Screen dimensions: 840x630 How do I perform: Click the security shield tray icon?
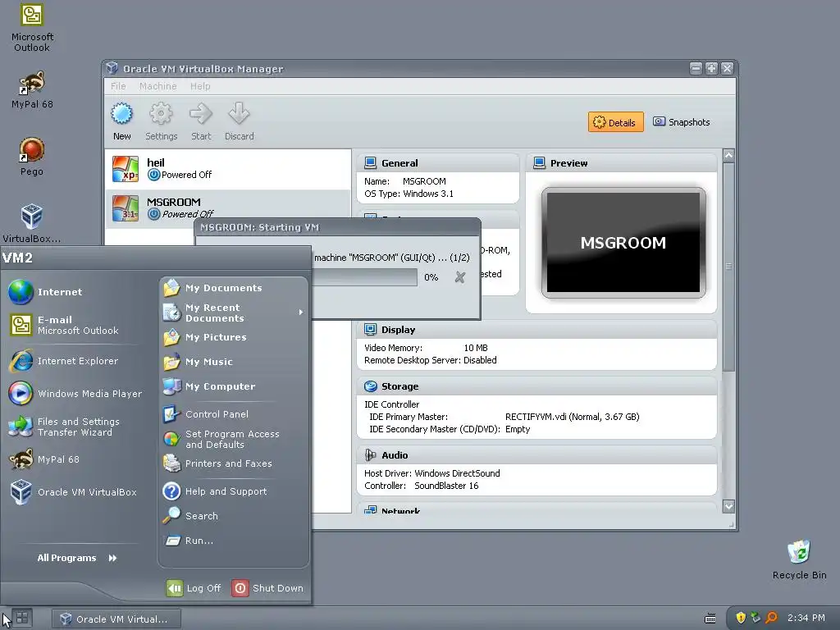pos(741,618)
